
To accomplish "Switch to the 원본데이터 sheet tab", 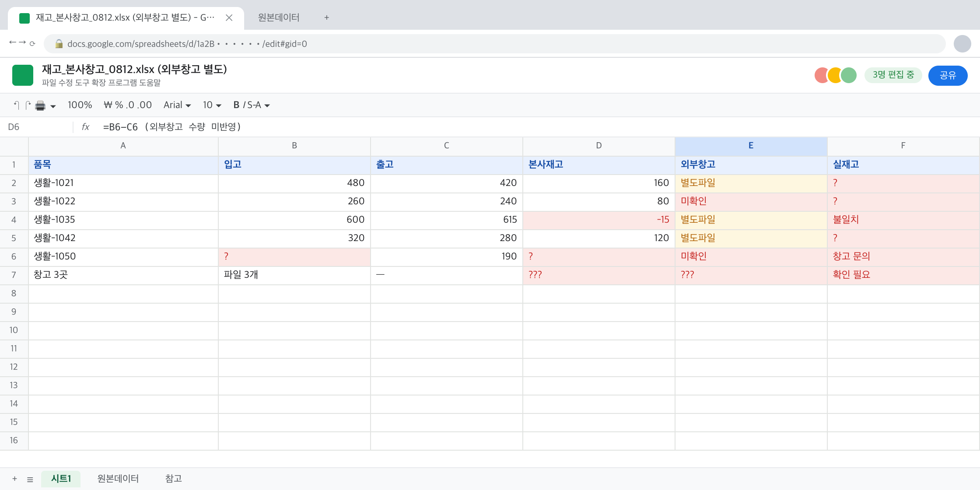I will [118, 479].
